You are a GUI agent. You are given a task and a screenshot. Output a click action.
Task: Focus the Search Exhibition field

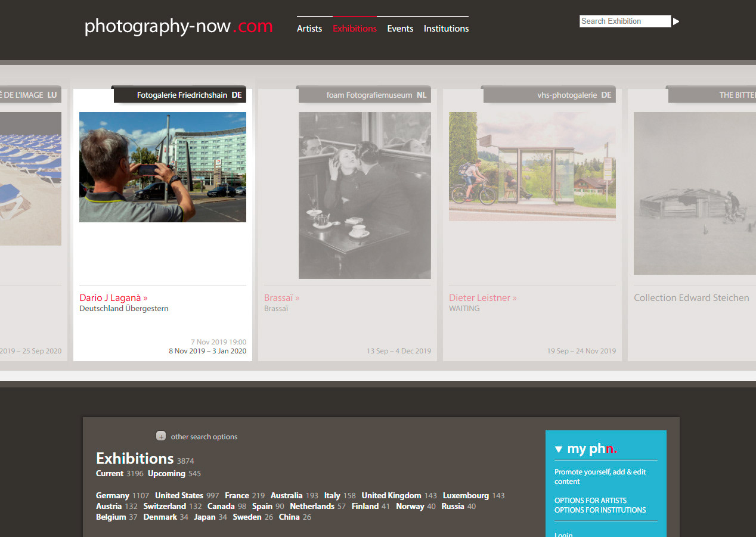pyautogui.click(x=625, y=21)
